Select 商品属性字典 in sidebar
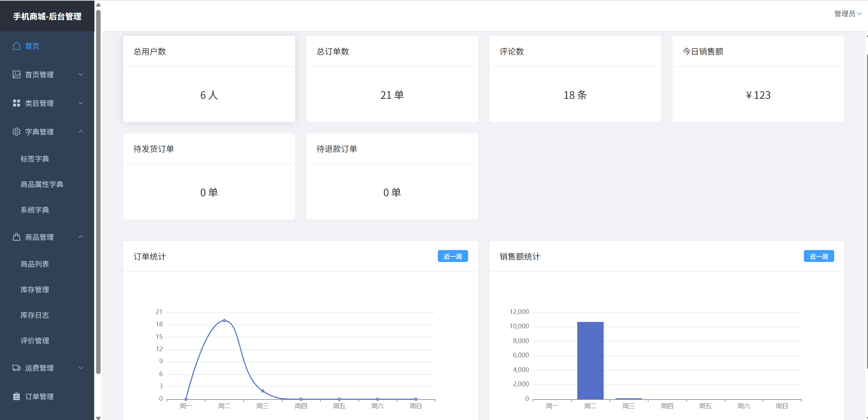Image resolution: width=868 pixels, height=420 pixels. [42, 184]
